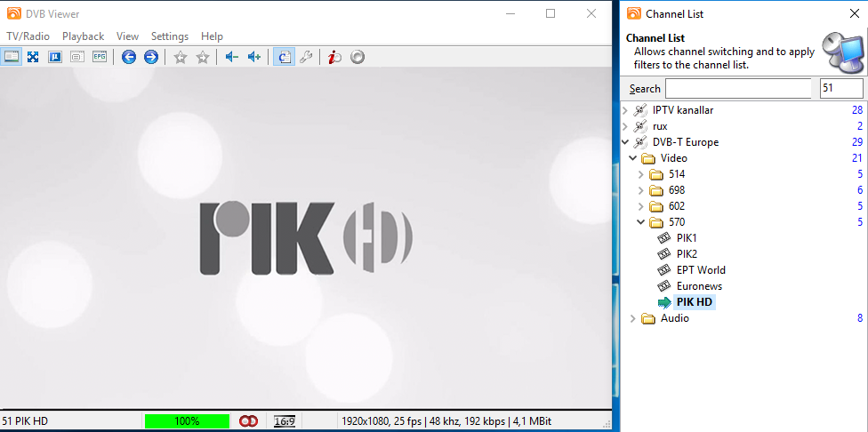The height and width of the screenshot is (432, 868).
Task: Maximize the DVB Viewer window
Action: coord(551,14)
